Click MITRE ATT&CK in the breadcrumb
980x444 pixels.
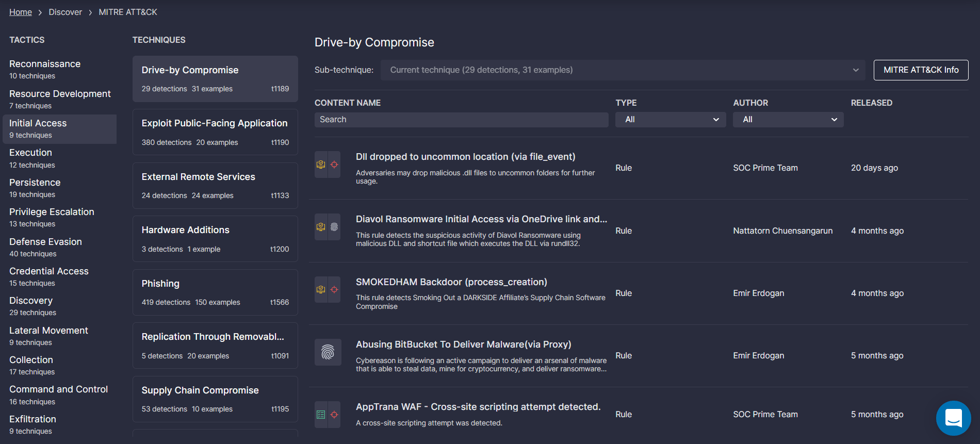click(128, 12)
